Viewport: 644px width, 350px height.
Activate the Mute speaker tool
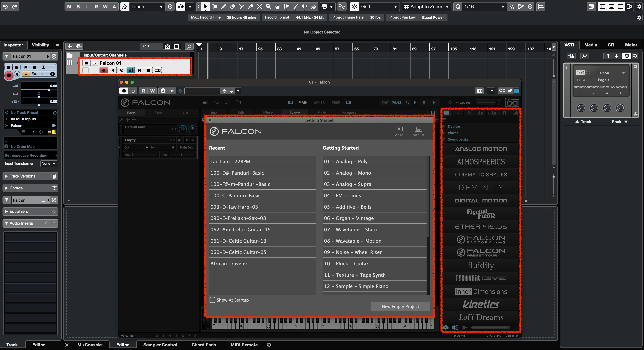click(x=304, y=7)
